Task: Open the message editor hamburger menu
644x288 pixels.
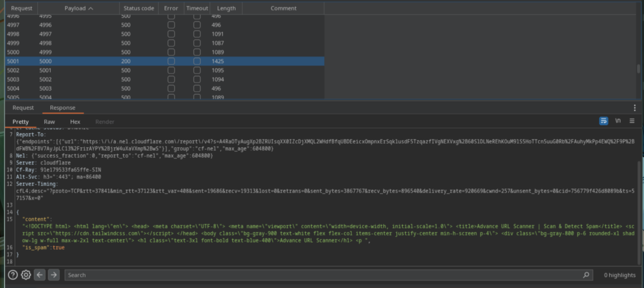Action: coord(632,121)
